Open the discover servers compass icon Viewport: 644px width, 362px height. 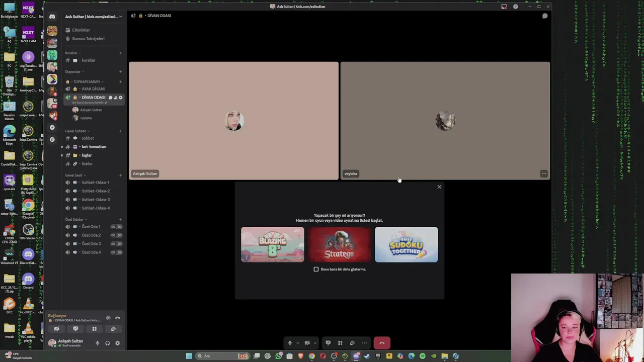click(x=52, y=139)
